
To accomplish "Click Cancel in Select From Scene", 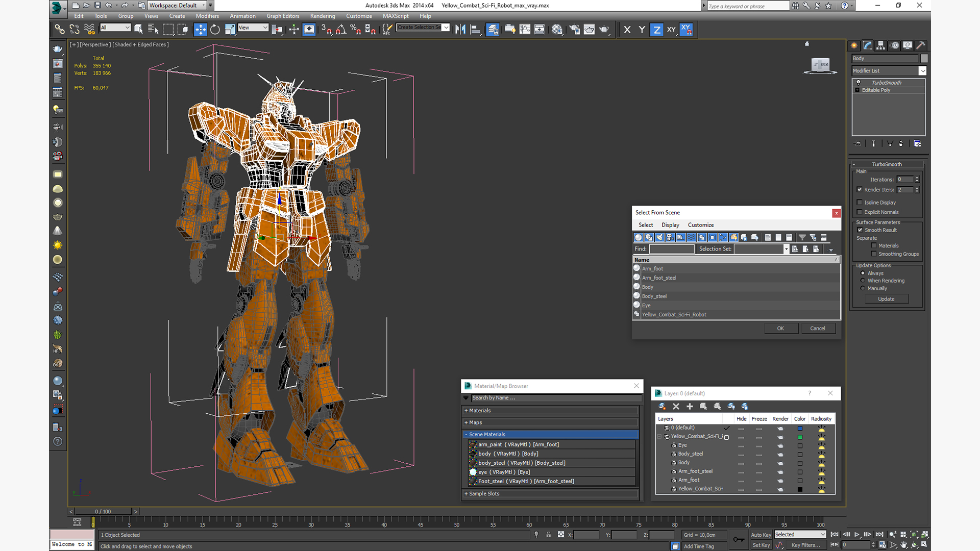I will (818, 329).
